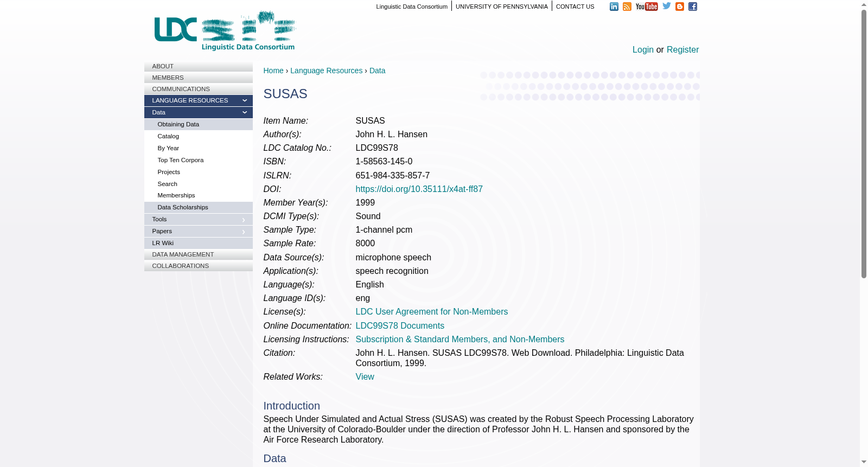The height and width of the screenshot is (467, 868).
Task: Open the Catalog sidebar item
Action: [x=199, y=136]
